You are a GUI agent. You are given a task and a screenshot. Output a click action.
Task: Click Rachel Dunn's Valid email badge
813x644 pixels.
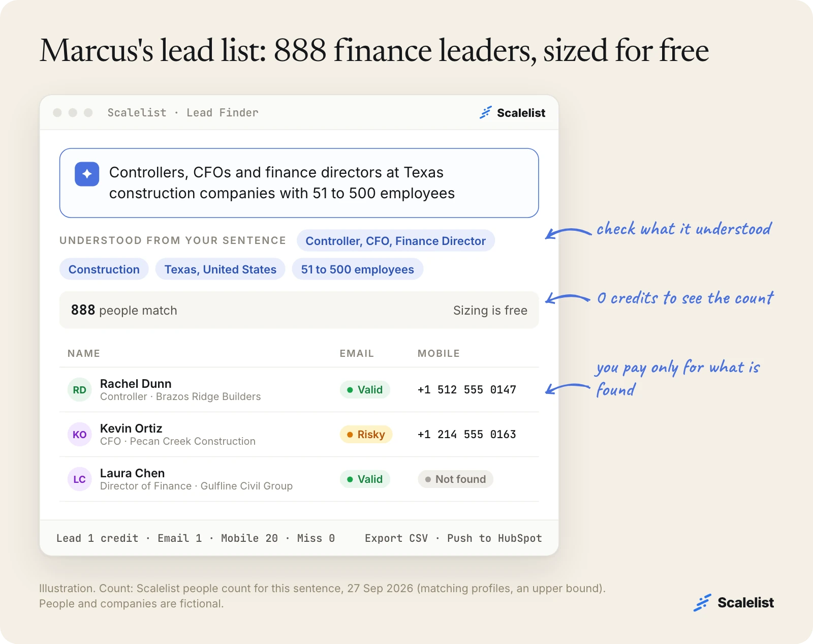tap(365, 390)
